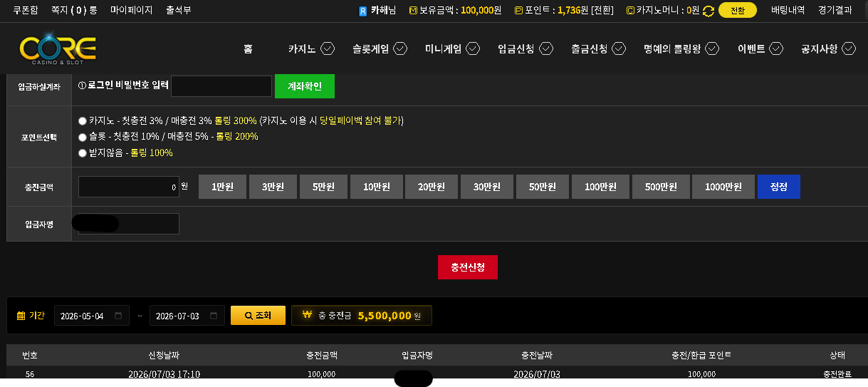Click the 1000만원 amount button

[x=723, y=187]
